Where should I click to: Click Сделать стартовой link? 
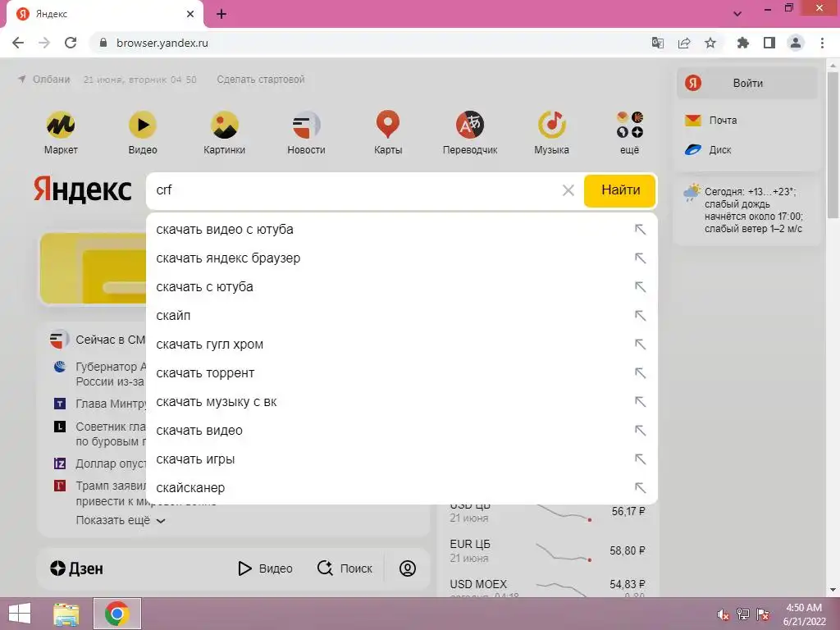260,80
